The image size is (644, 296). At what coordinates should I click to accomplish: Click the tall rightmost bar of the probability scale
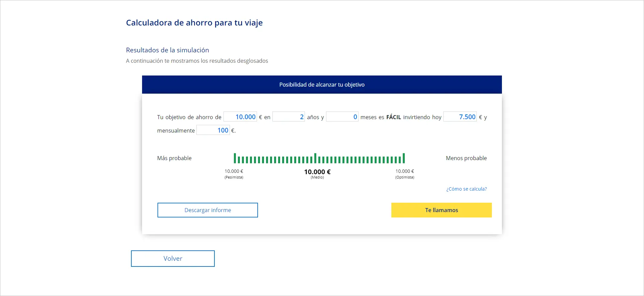pyautogui.click(x=404, y=158)
